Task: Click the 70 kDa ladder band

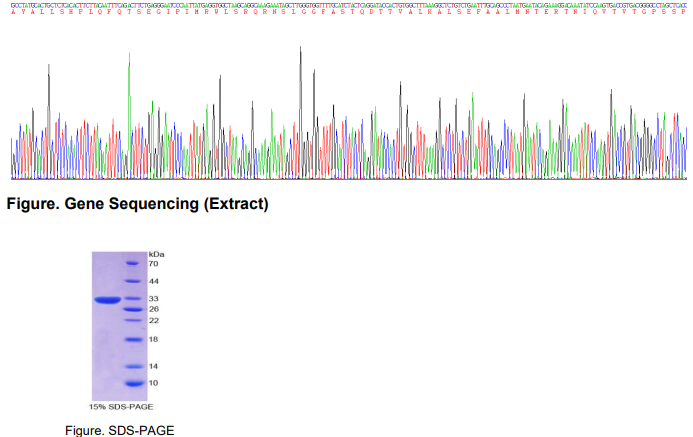Action: (135, 264)
